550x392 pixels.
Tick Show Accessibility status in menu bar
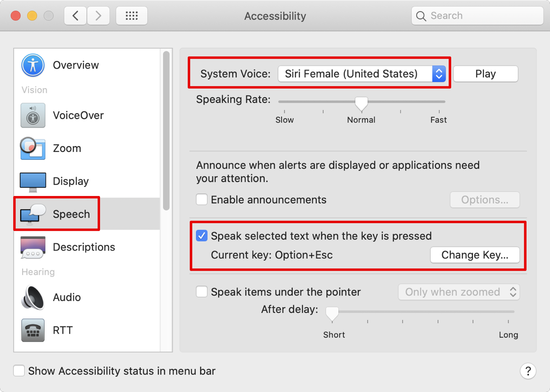coord(19,371)
